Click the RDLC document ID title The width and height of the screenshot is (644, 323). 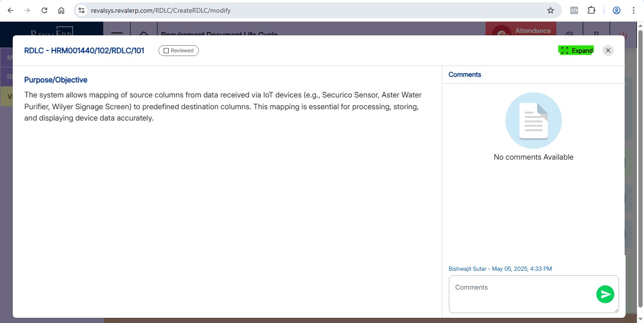(84, 50)
